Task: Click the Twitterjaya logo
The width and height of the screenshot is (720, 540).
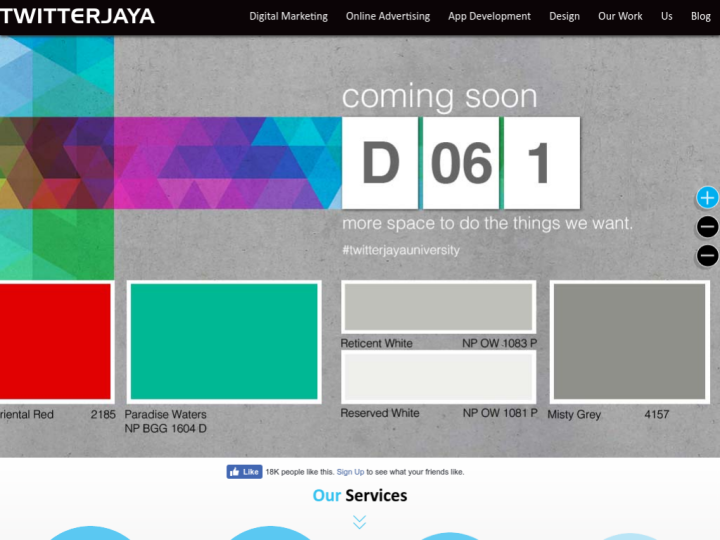Action: pyautogui.click(x=78, y=16)
